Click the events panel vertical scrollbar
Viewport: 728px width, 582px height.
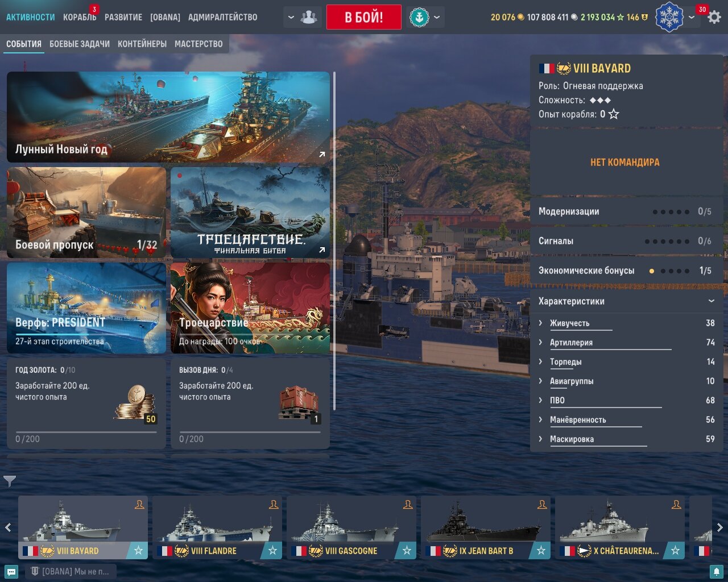click(334, 241)
